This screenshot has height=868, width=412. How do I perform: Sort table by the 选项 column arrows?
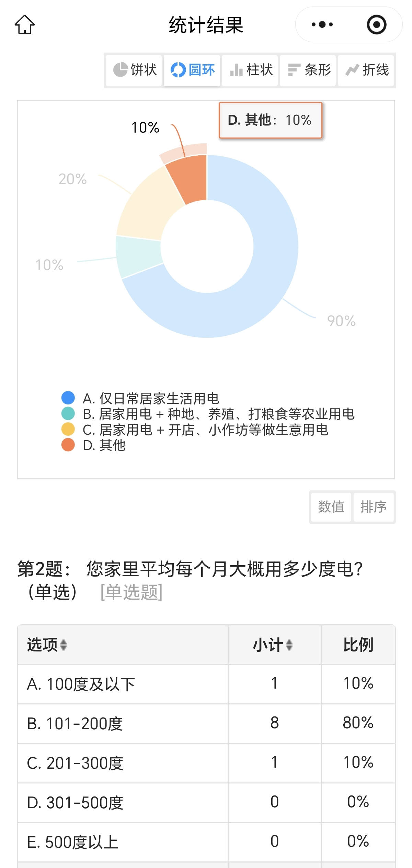64,645
